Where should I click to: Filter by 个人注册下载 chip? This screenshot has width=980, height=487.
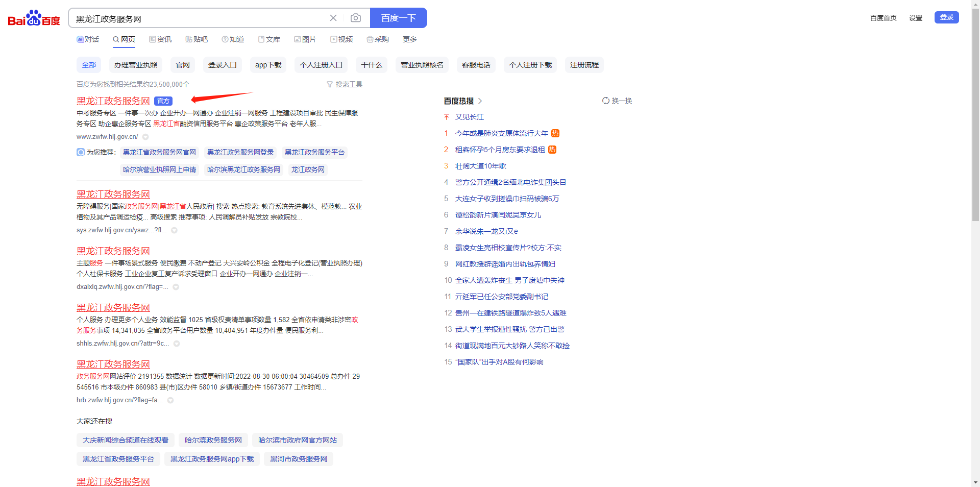(x=530, y=65)
